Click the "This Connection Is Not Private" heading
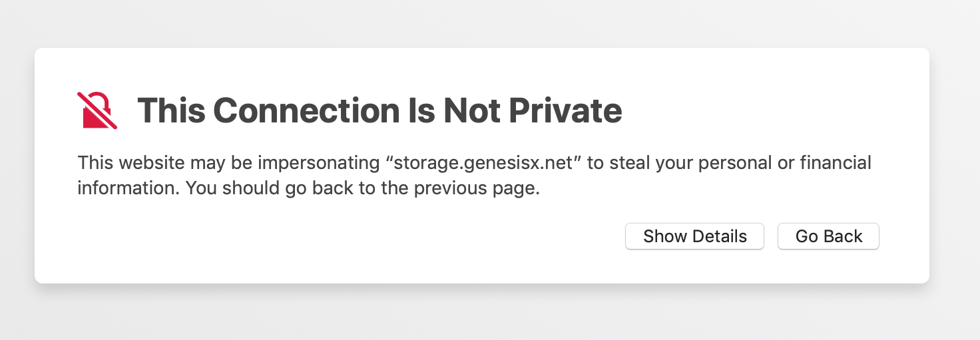The width and height of the screenshot is (980, 340). tap(379, 110)
